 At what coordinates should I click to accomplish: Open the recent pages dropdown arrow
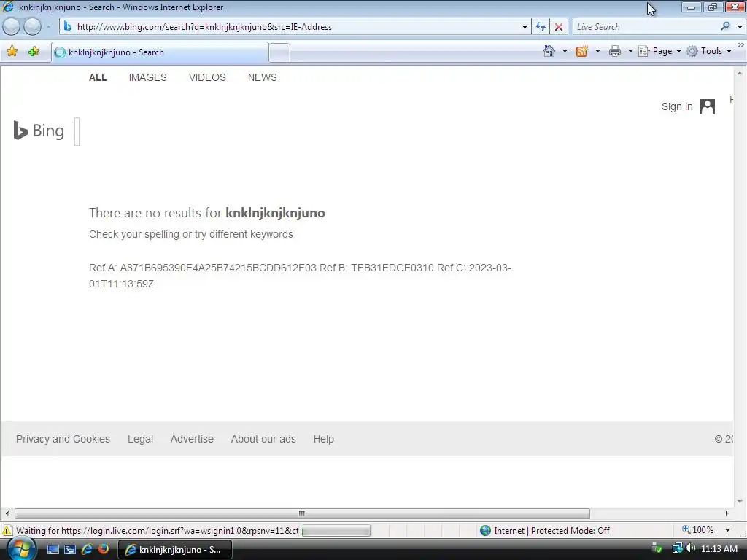48,27
